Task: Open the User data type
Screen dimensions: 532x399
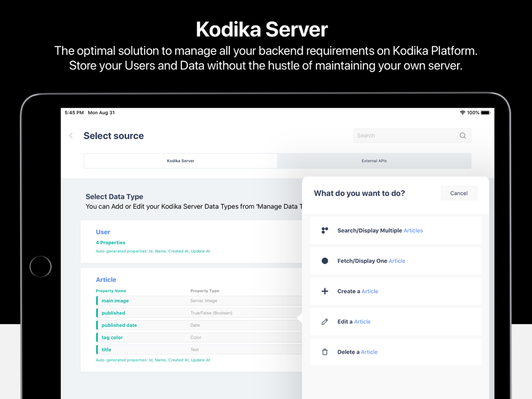Action: click(x=191, y=241)
